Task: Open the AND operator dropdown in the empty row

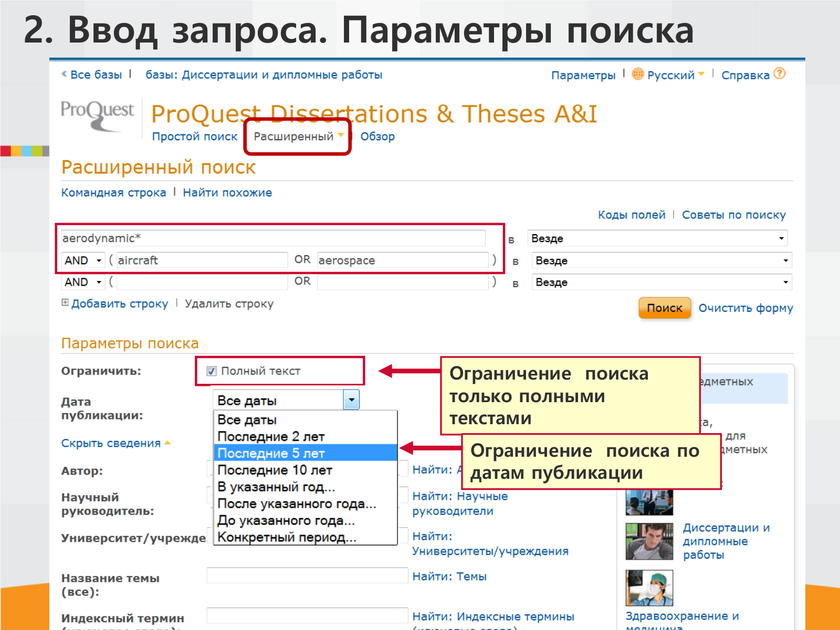Action: [x=83, y=282]
